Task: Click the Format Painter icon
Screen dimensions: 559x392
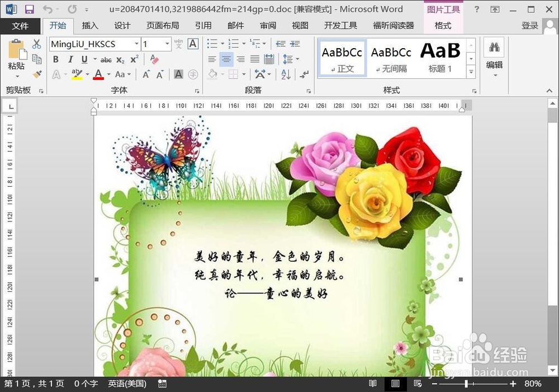Action: coord(36,73)
